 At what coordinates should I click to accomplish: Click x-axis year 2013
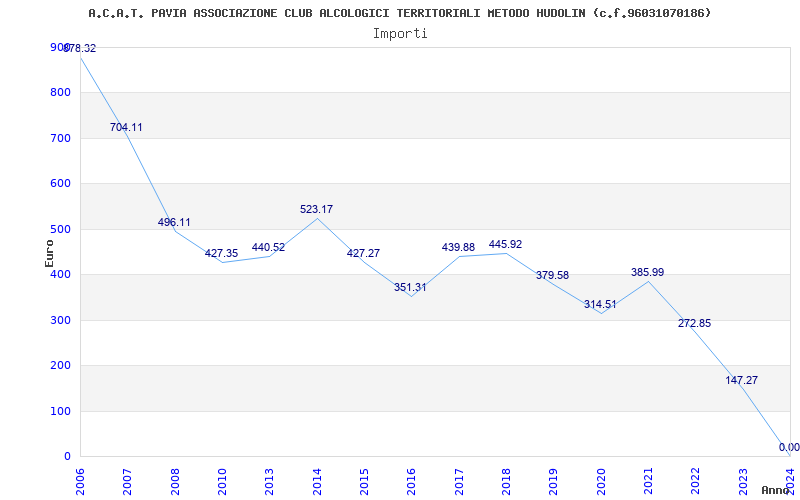point(270,482)
